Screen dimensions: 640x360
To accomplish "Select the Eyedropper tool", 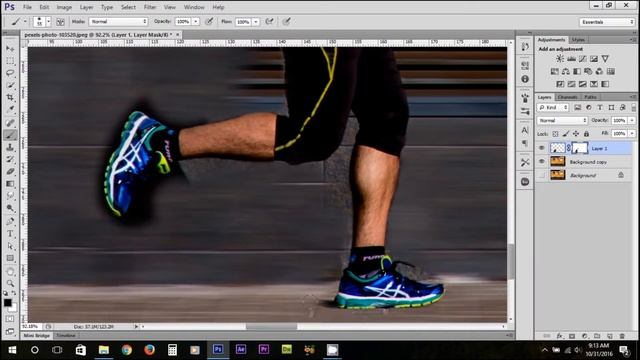I will pyautogui.click(x=10, y=109).
